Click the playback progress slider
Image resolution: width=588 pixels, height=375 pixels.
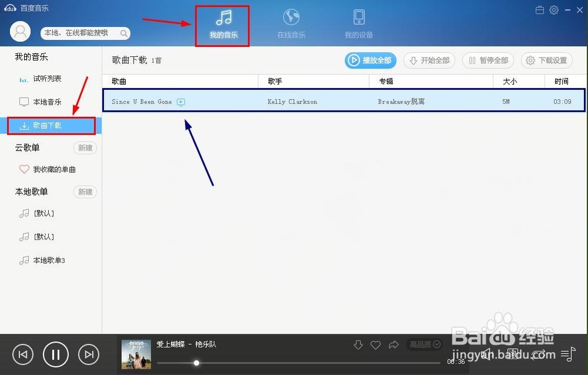click(196, 363)
